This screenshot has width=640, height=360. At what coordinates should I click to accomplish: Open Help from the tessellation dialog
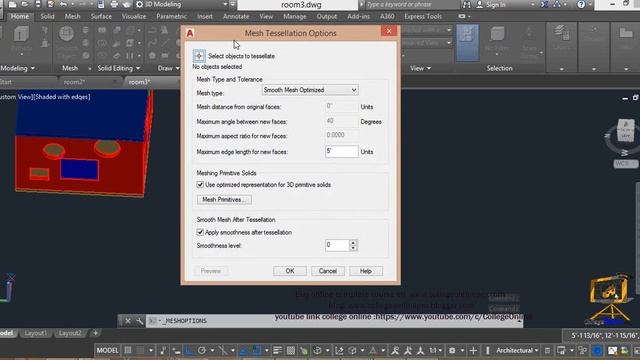(366, 271)
